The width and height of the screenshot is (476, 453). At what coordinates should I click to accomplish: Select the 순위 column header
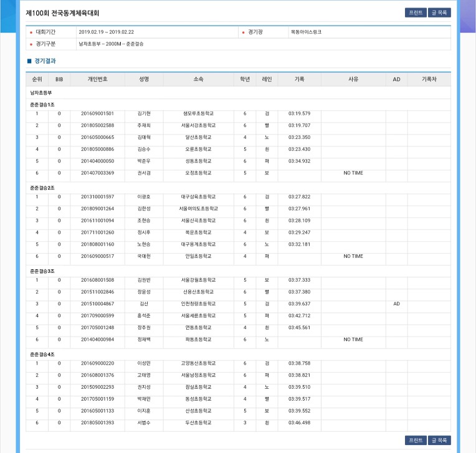click(x=37, y=80)
